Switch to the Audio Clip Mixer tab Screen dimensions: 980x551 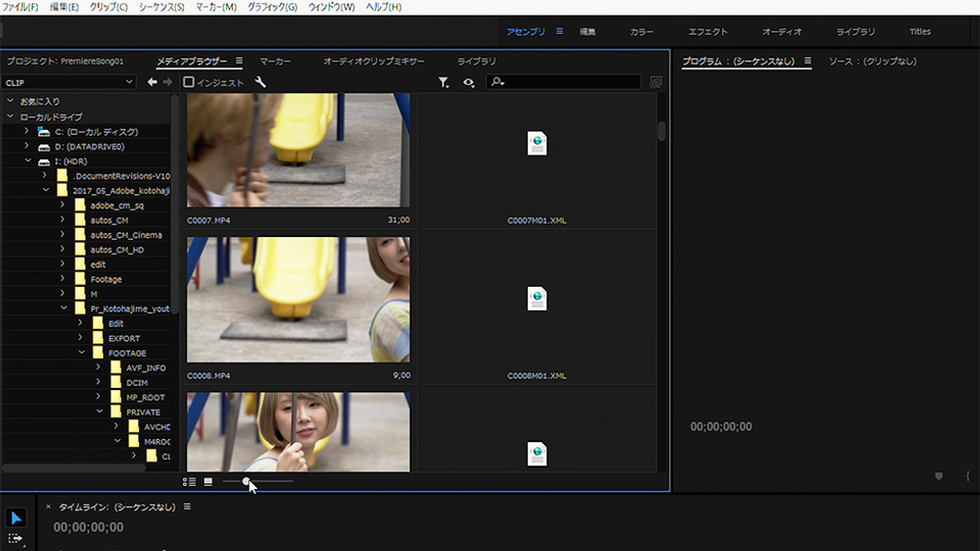pos(374,61)
